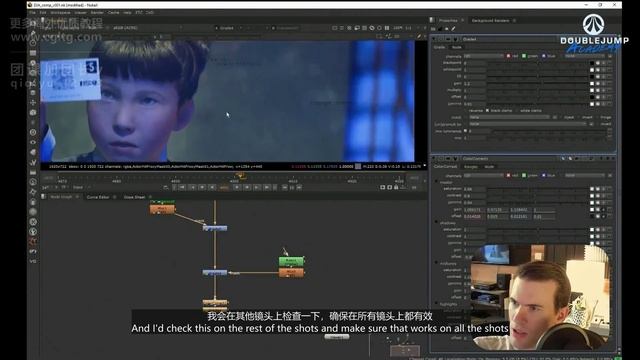The image size is (640, 360).
Task: Adjust the Grade gain slider
Action: [537, 83]
